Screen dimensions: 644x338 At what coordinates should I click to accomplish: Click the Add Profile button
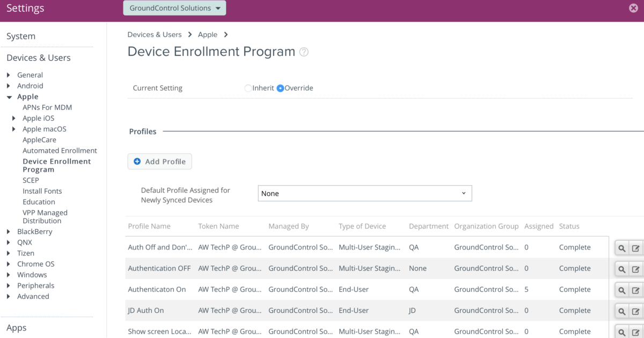(x=159, y=161)
